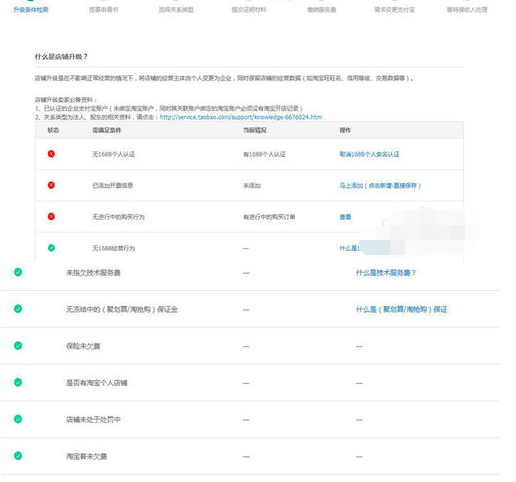Click red X status icon for 已添加开票信息

tap(51, 185)
